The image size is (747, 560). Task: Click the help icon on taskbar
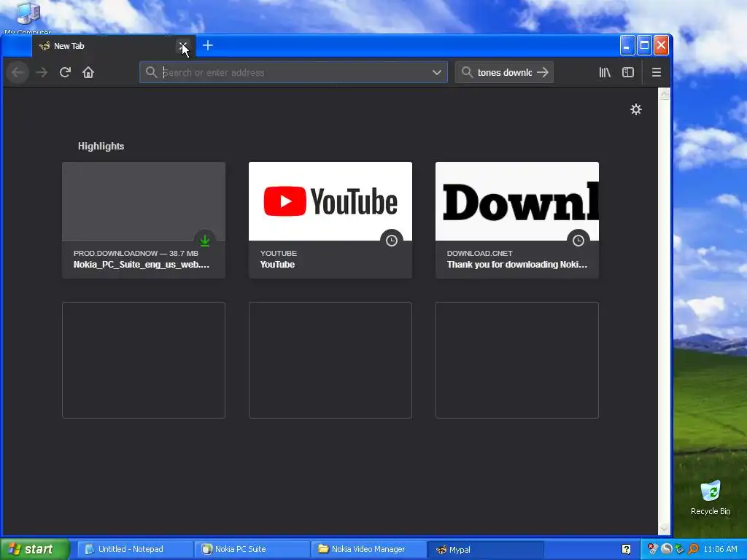pos(626,549)
